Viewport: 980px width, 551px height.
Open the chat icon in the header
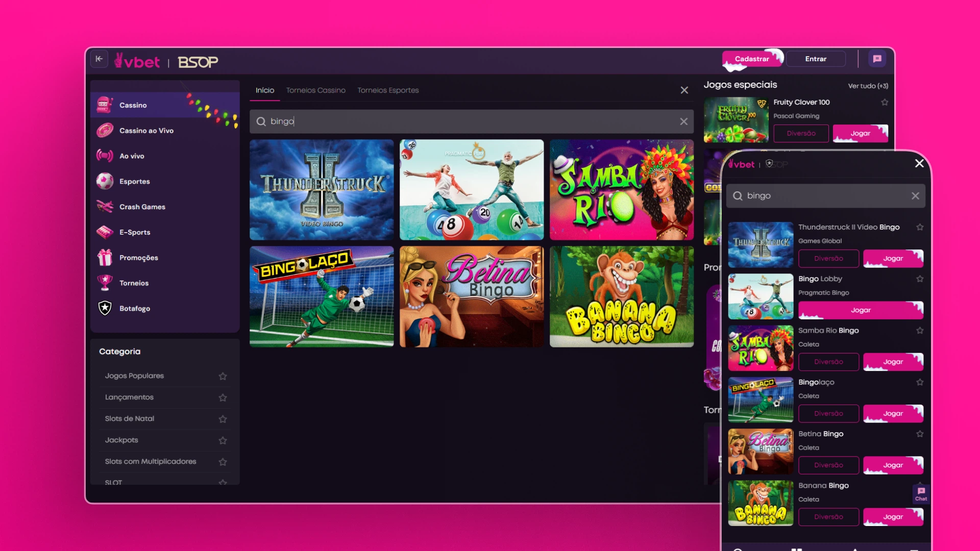tap(877, 59)
